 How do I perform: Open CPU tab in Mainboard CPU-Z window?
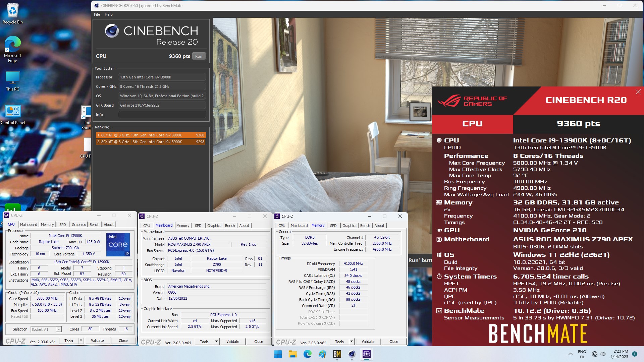(x=147, y=226)
